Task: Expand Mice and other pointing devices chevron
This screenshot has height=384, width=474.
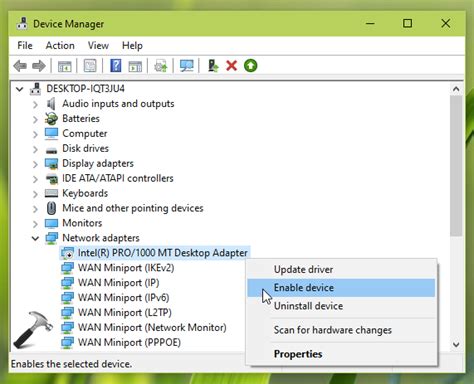Action: click(35, 209)
